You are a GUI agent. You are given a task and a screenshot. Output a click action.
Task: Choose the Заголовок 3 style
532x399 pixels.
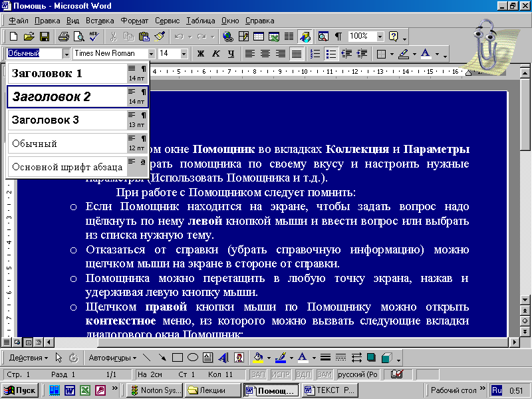[78, 120]
